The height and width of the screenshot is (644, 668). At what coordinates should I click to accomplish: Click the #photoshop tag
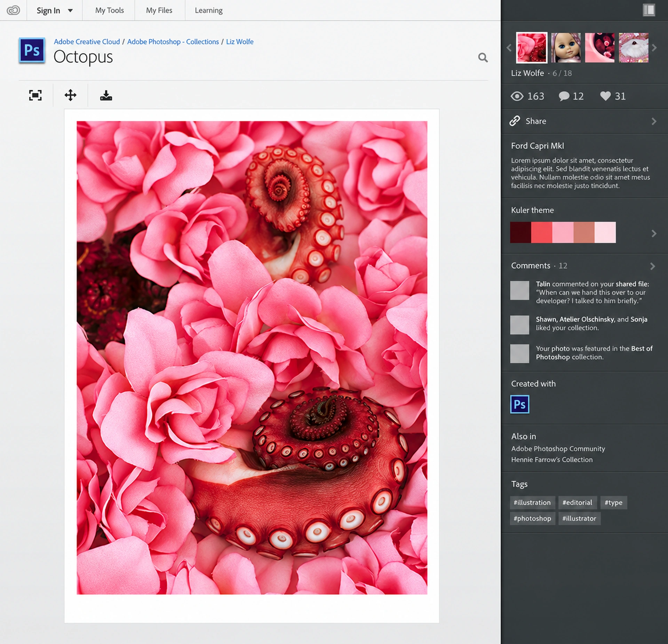[x=532, y=518]
